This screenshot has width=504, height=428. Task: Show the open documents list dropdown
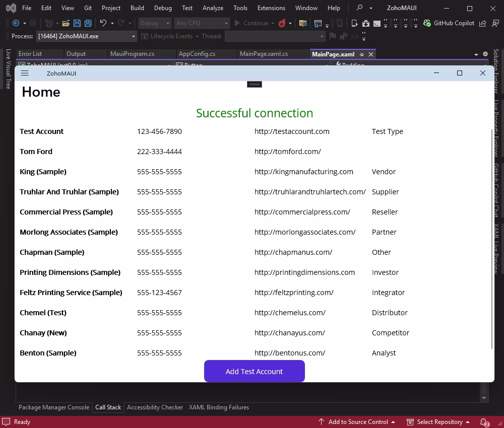476,54
